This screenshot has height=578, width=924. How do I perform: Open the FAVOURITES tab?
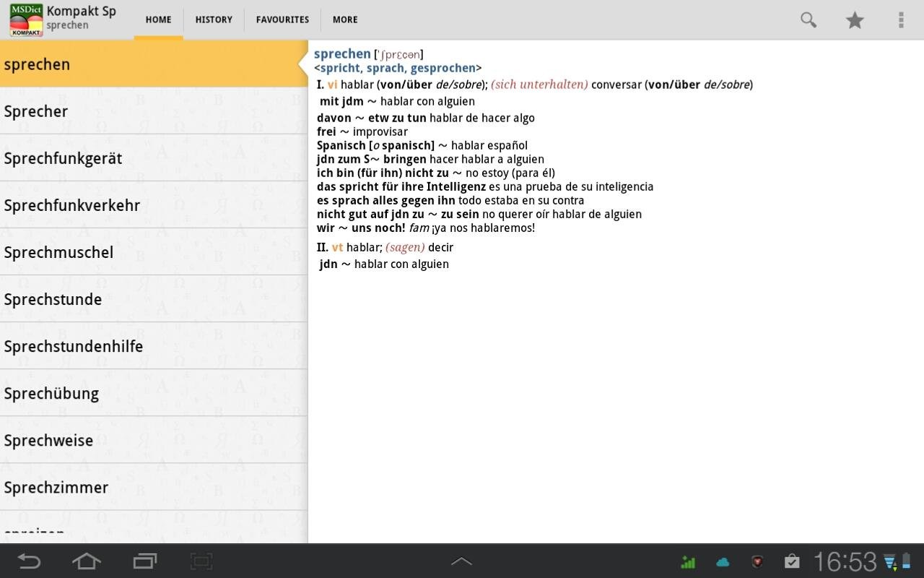282,20
